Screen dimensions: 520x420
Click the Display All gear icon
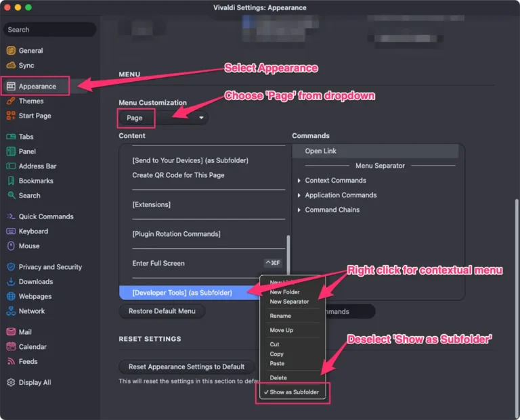tap(11, 382)
